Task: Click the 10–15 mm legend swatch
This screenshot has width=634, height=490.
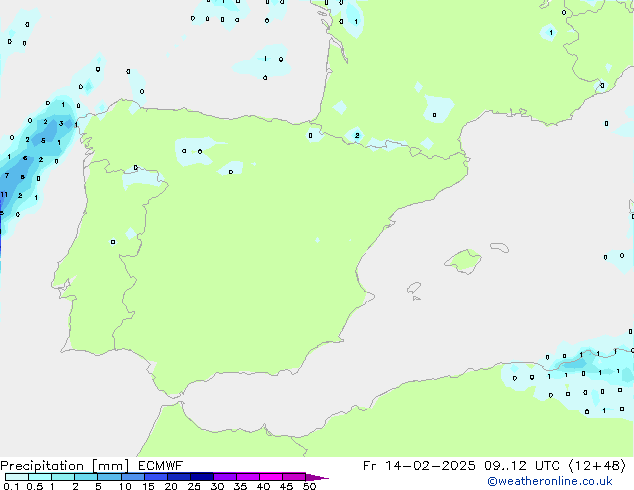Action: (x=132, y=477)
